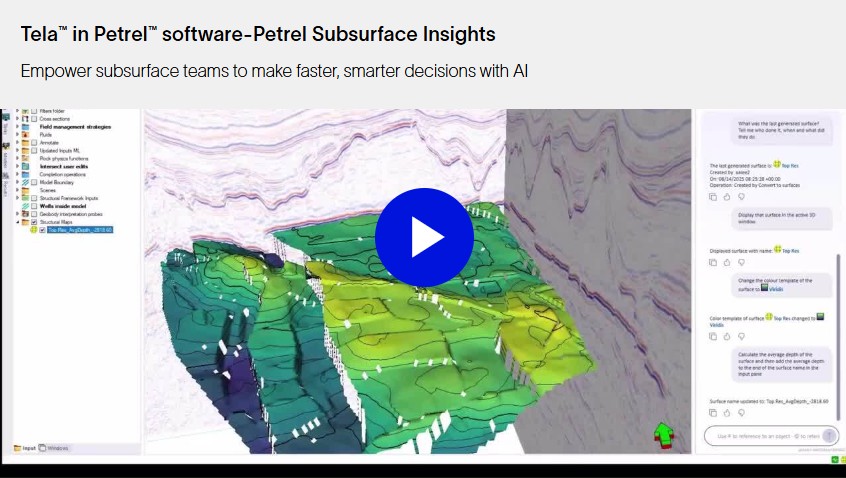
Task: Click the Updated Inputs ML folder icon
Action: pyautogui.click(x=25, y=151)
